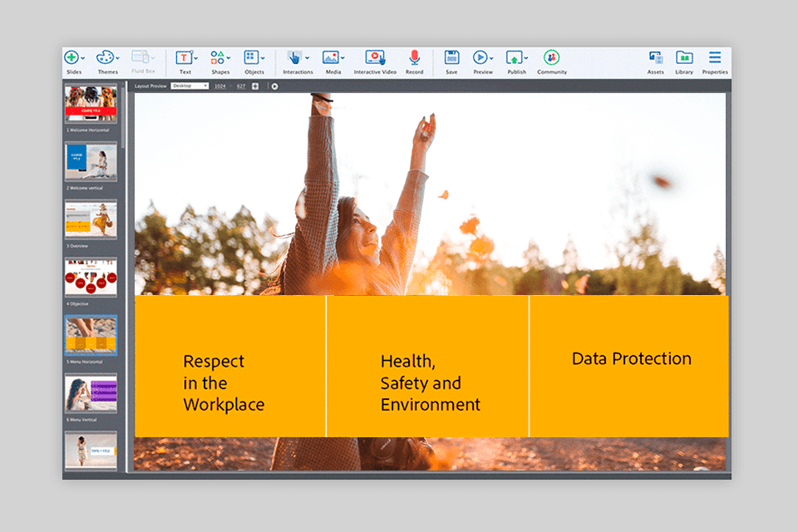Click the Interactions hand icon
The width and height of the screenshot is (798, 532).
(x=294, y=57)
